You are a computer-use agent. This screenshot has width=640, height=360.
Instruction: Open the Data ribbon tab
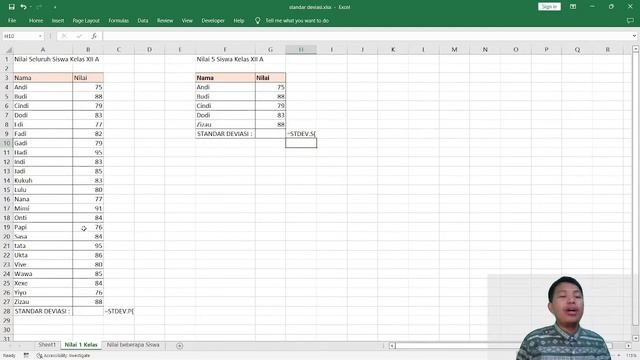[x=143, y=20]
